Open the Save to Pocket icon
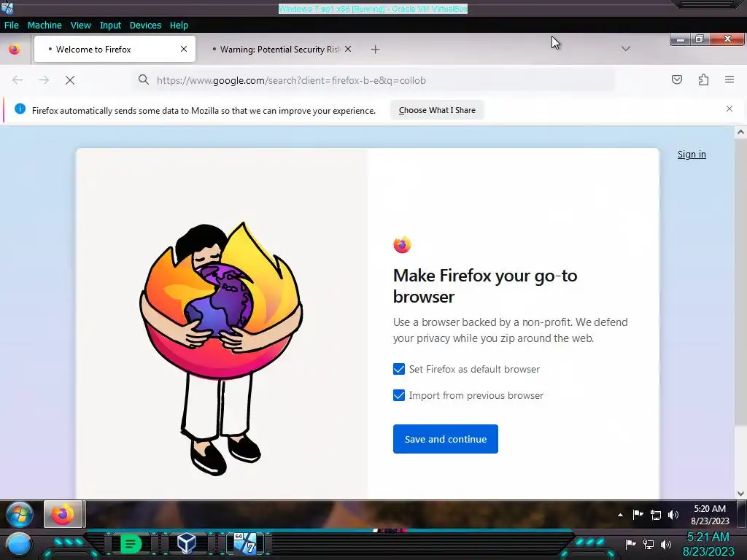Screen dimensions: 747x560 click(677, 79)
